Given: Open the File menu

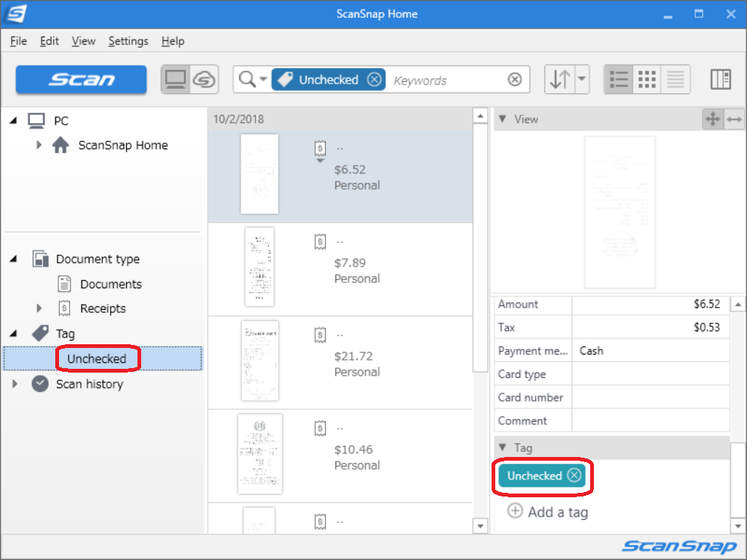Looking at the screenshot, I should (19, 41).
